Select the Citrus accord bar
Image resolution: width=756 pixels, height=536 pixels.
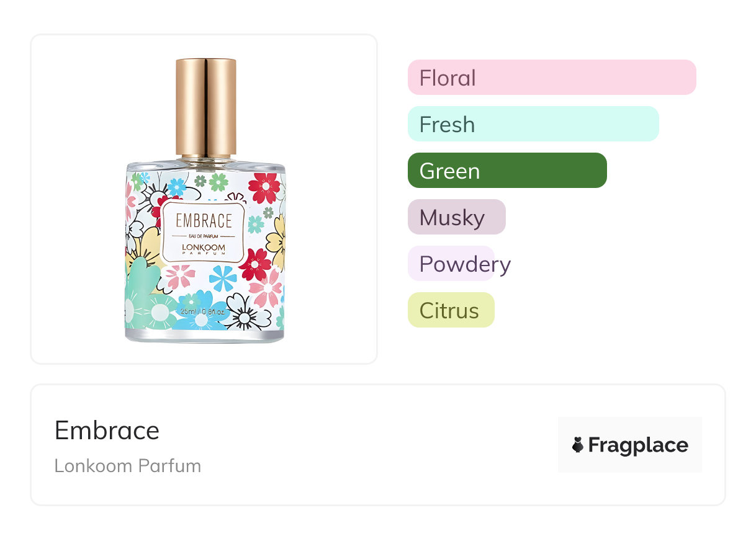(451, 310)
